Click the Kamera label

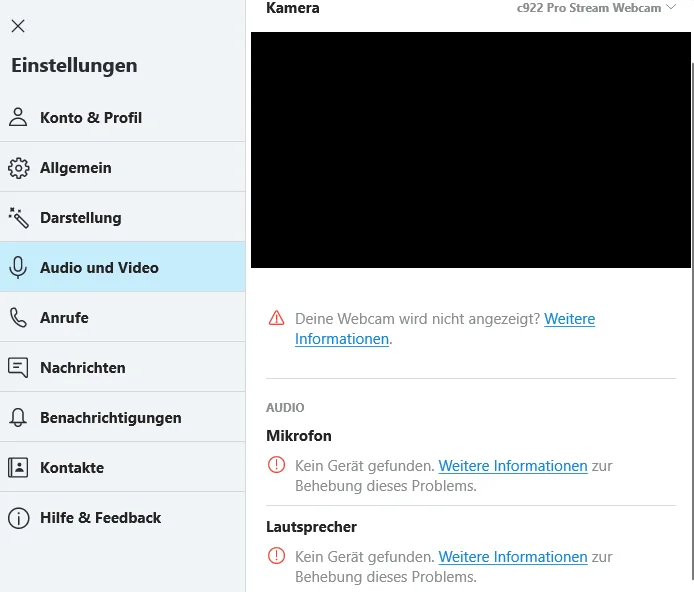(x=293, y=8)
